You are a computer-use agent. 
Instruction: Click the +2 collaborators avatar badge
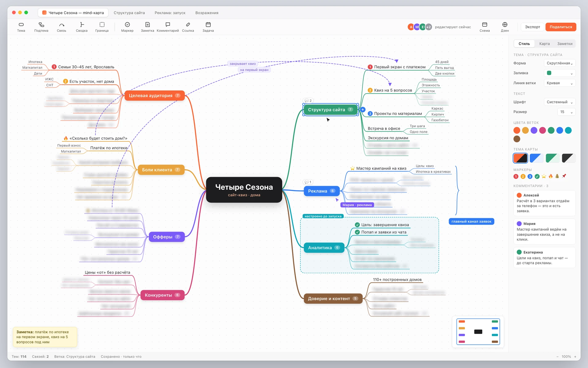click(x=429, y=27)
